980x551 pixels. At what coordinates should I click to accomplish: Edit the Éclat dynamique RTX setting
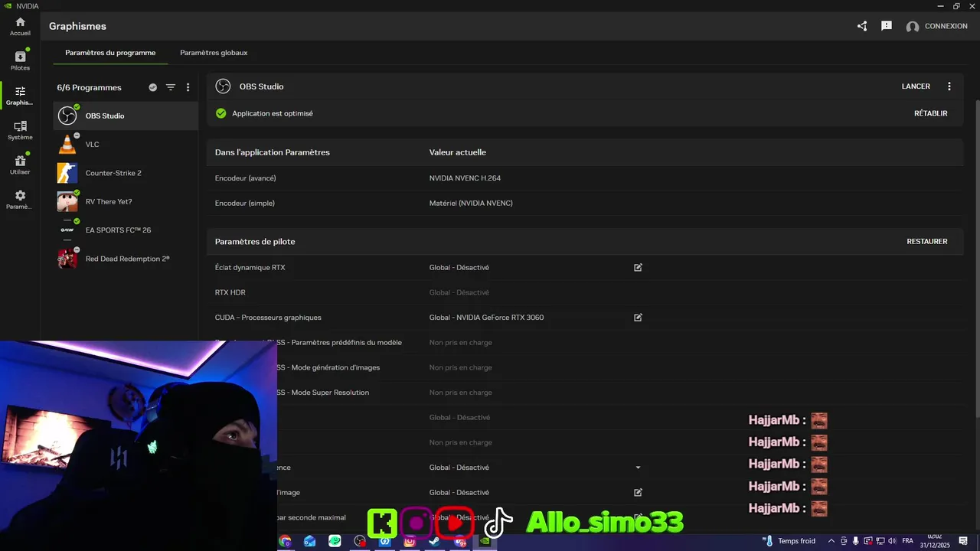pos(638,267)
